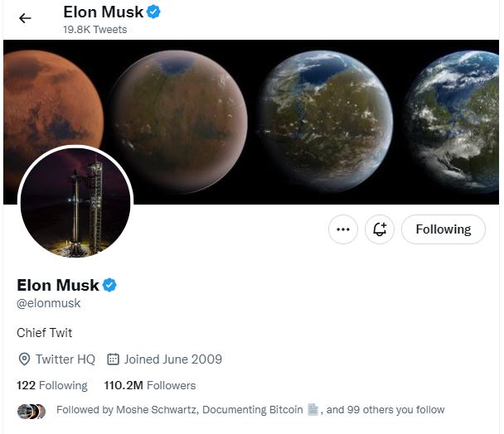Click the Chief Twit bio text

(x=45, y=332)
